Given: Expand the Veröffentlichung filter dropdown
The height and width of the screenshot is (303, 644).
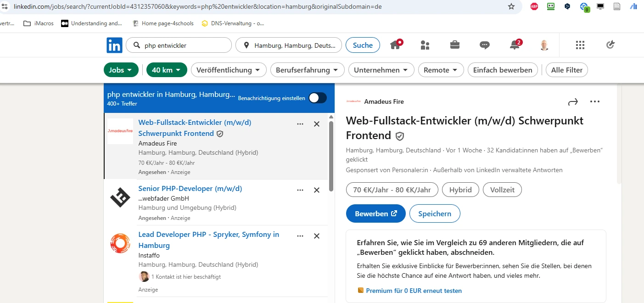Looking at the screenshot, I should click(x=229, y=70).
